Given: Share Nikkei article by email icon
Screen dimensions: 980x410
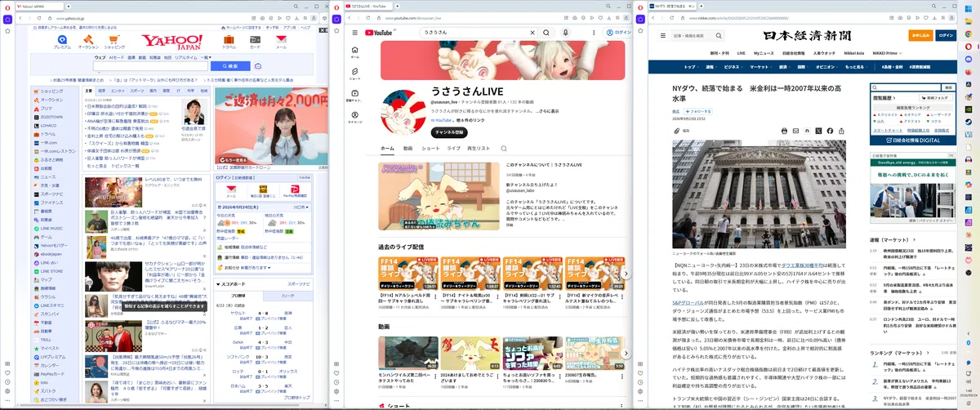Looking at the screenshot, I should click(x=795, y=131).
